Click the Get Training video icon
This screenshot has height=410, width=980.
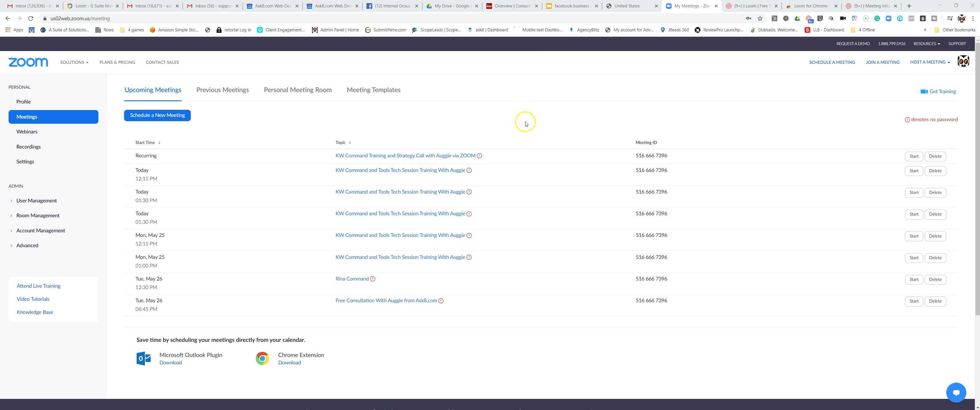924,92
